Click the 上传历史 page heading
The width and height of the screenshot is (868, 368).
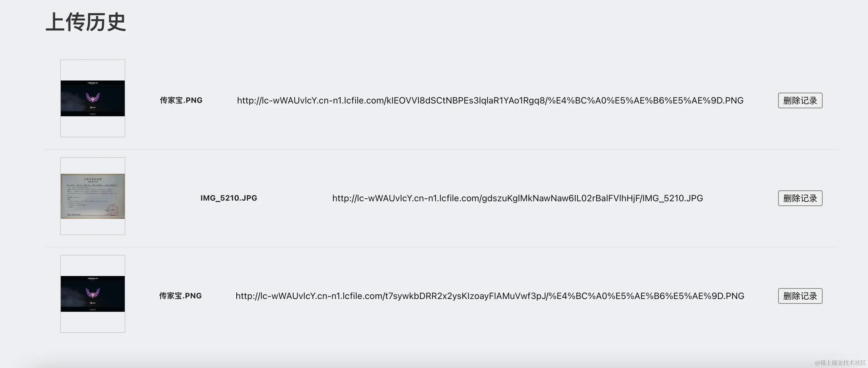86,22
